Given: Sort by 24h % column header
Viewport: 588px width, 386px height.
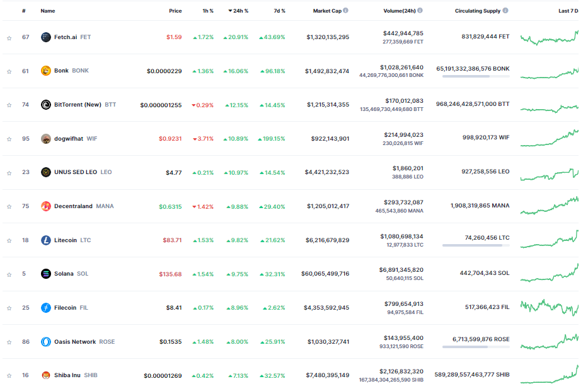Looking at the screenshot, I should coord(238,11).
